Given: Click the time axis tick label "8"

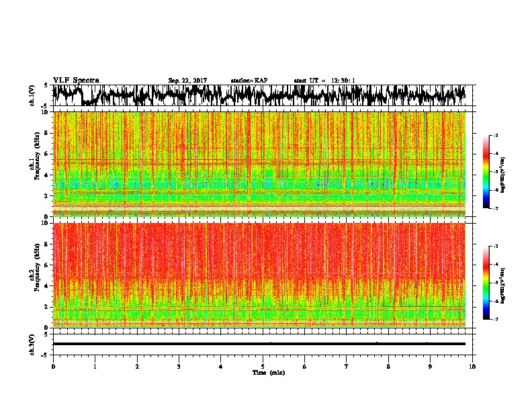Looking at the screenshot, I should 388,367.
